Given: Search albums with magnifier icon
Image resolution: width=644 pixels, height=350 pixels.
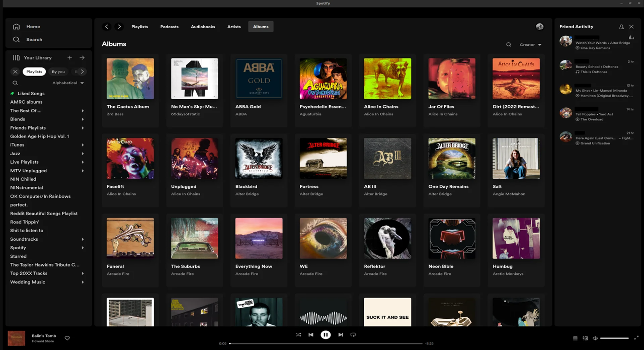Looking at the screenshot, I should (509, 45).
